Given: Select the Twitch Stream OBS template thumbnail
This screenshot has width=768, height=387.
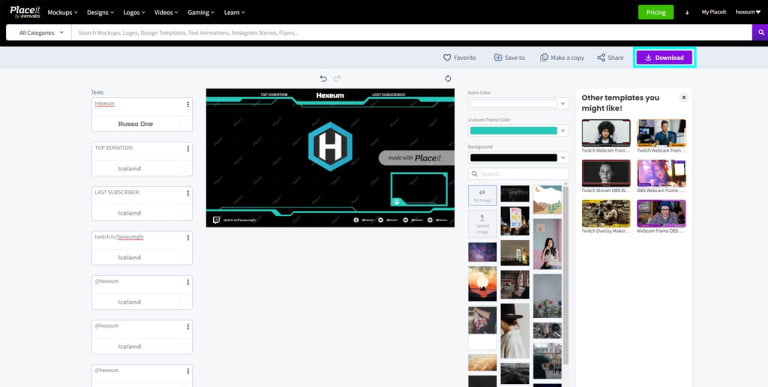Looking at the screenshot, I should tap(606, 173).
